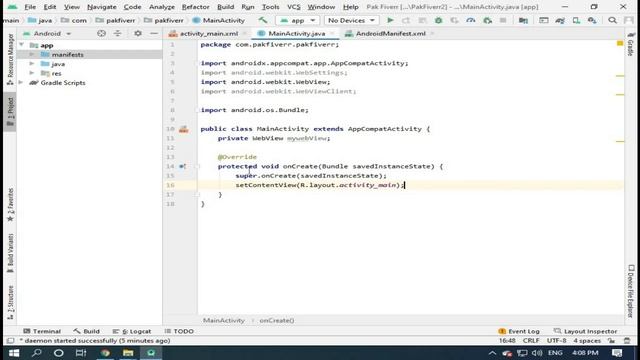Open the Refactor menu

[196, 7]
